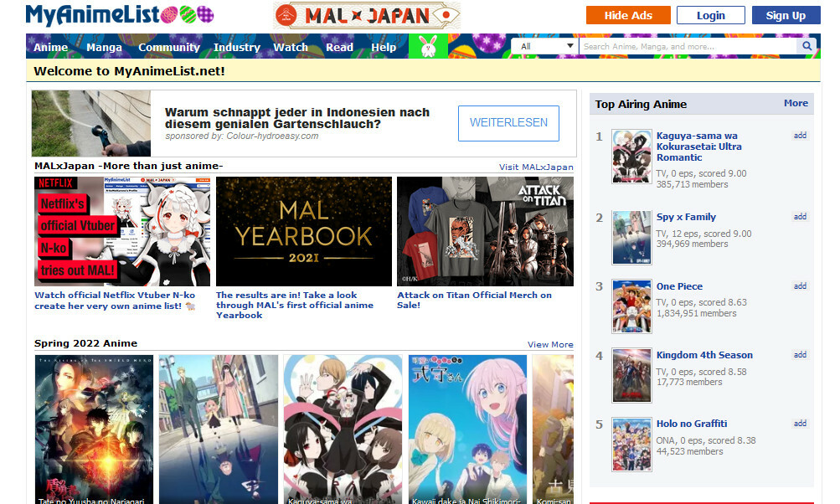840x504 pixels.
Task: Click the purple Easter egg beside the site logo
Action: (206, 14)
